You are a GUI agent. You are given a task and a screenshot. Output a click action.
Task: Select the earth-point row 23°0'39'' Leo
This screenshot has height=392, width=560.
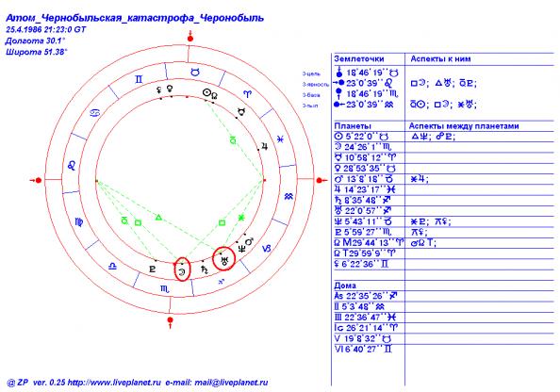click(363, 83)
